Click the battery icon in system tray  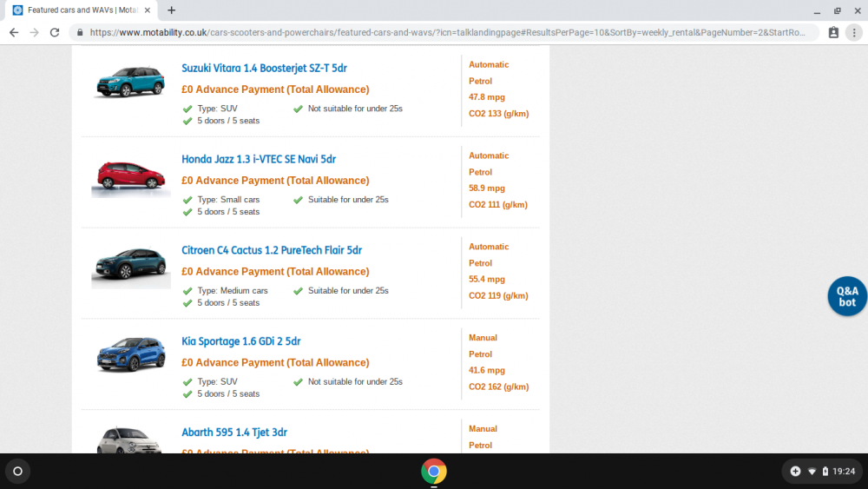(825, 472)
